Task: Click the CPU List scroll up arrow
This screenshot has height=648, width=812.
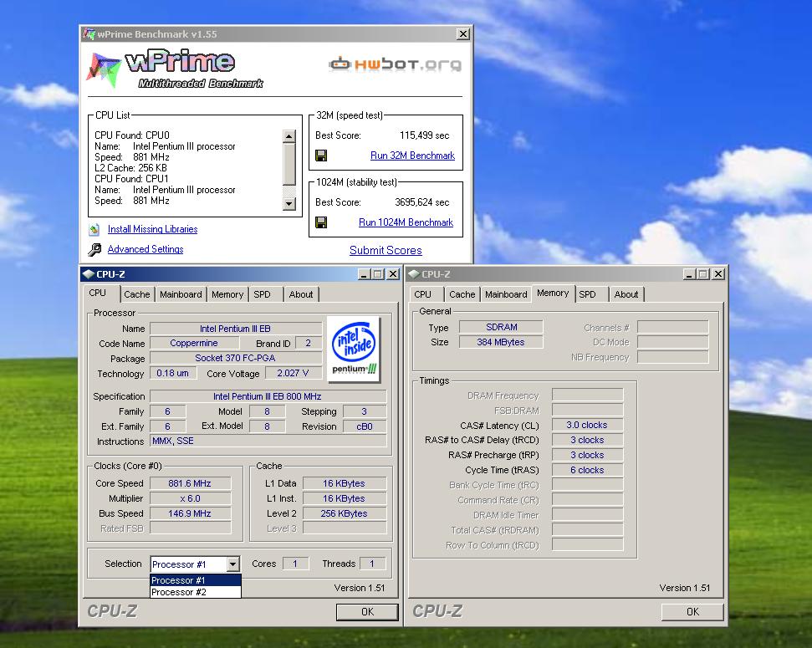Action: tap(289, 136)
